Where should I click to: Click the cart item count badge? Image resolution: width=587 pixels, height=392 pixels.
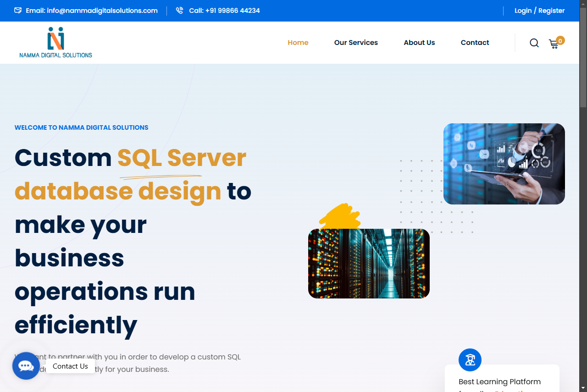pyautogui.click(x=560, y=41)
